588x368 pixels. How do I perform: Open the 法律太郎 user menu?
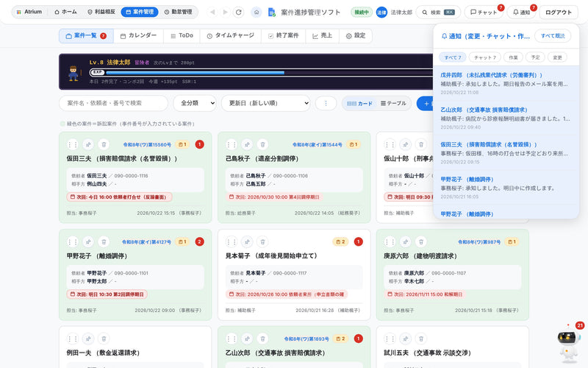(x=394, y=13)
